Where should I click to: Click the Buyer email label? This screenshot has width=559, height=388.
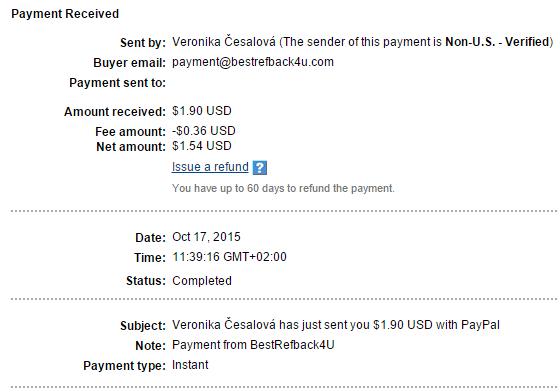click(129, 63)
